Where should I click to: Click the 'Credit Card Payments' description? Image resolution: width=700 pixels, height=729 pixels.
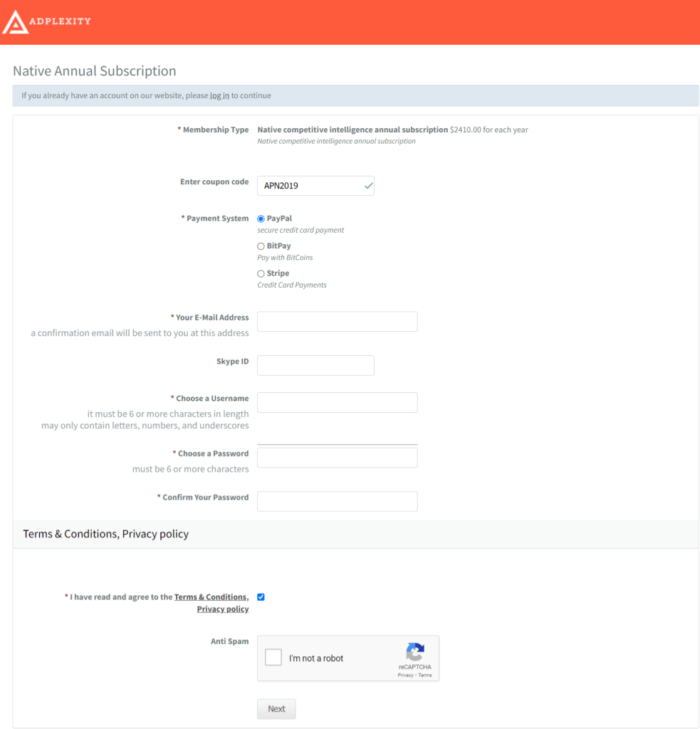pos(292,285)
